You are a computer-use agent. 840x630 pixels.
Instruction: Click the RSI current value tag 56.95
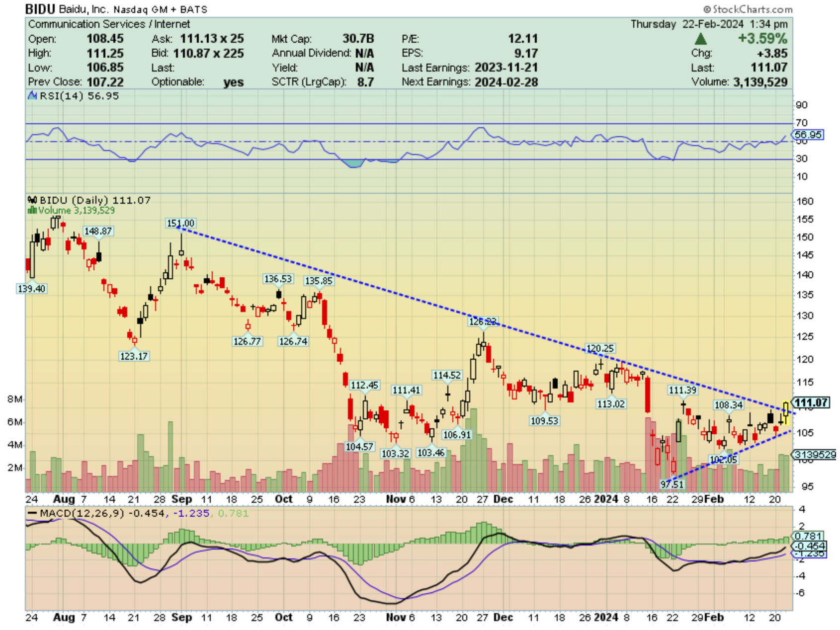coord(808,135)
